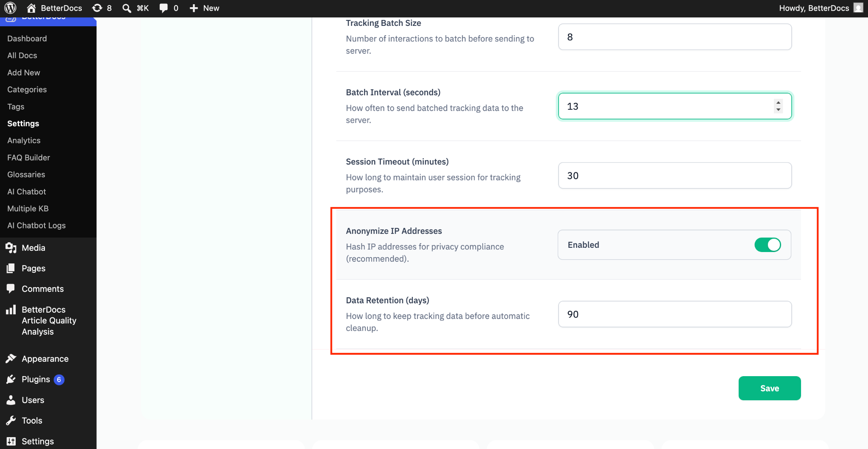Click the Howdy, BetterDocs account link
868x449 pixels.
click(814, 8)
